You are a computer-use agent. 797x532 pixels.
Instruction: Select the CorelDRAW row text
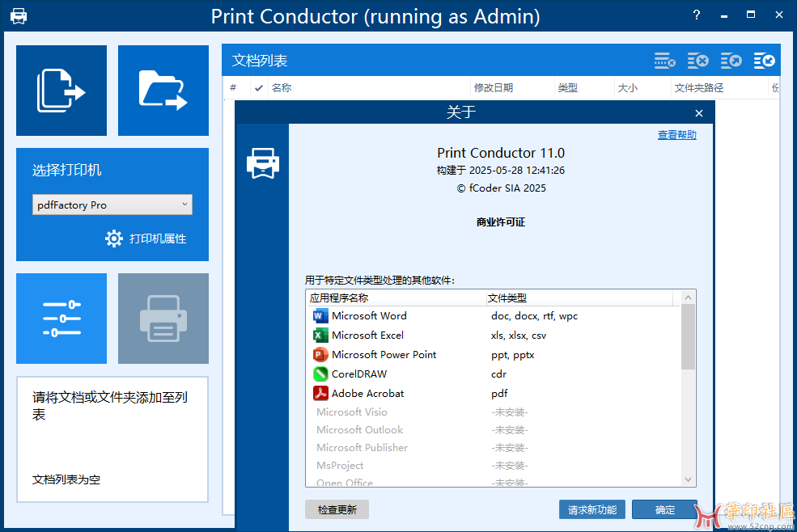[359, 374]
